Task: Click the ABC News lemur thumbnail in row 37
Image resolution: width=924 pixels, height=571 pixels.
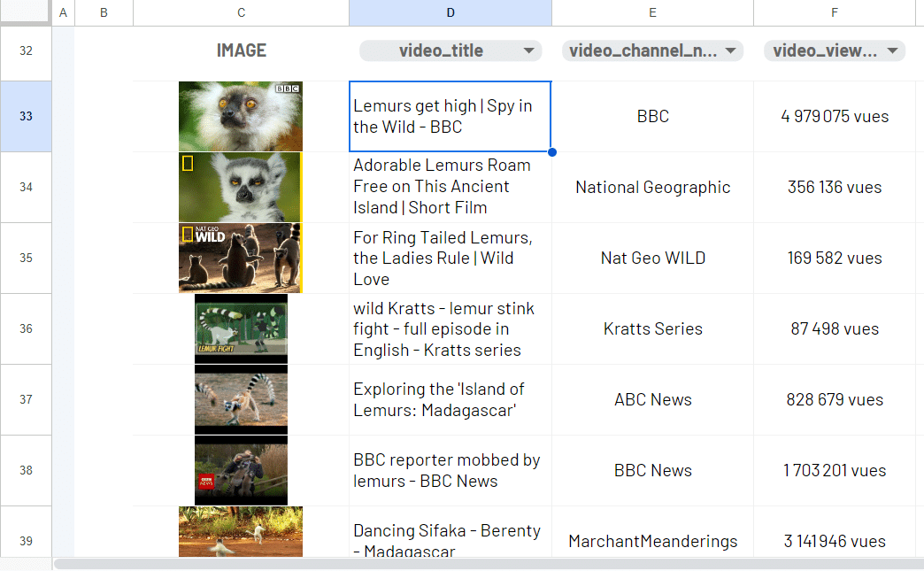Action: pyautogui.click(x=241, y=399)
